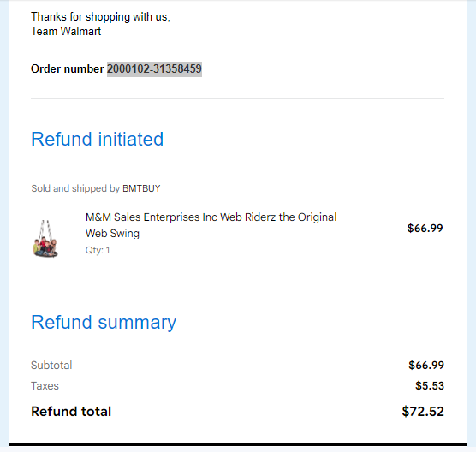Open order number 2000102-31358459 link
This screenshot has height=452, width=476.
click(154, 68)
